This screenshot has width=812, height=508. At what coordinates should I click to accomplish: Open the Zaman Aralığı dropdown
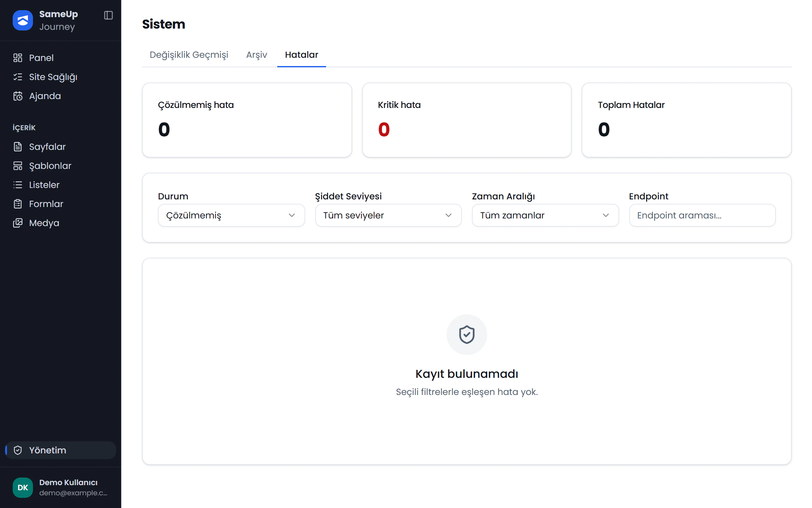545,215
